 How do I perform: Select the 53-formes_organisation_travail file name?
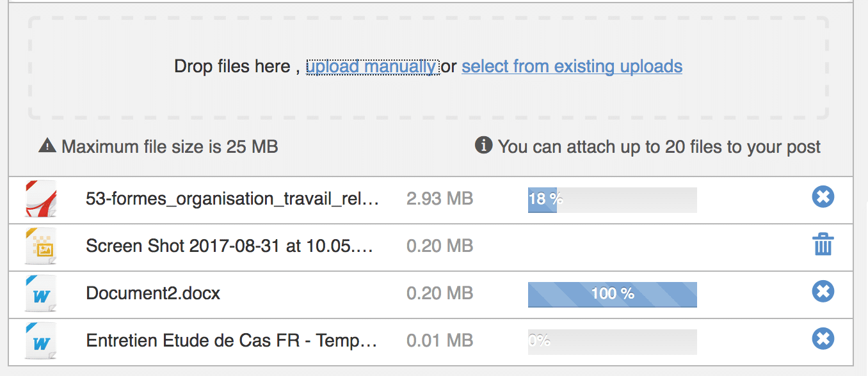(x=232, y=199)
